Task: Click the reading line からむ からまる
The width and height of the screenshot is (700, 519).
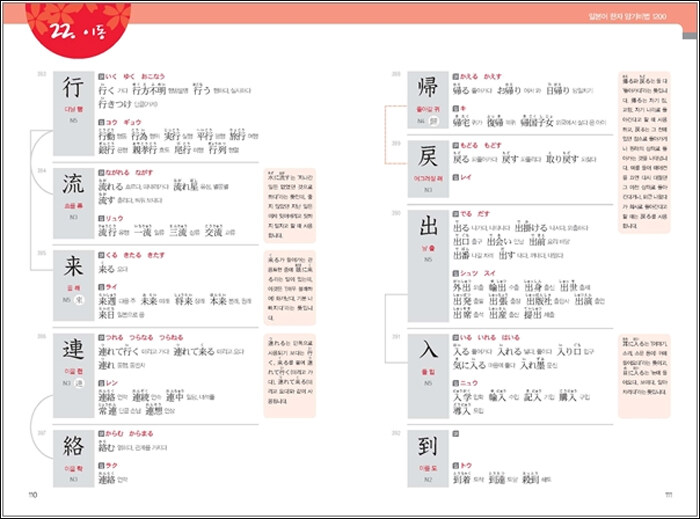Action: click(129, 433)
